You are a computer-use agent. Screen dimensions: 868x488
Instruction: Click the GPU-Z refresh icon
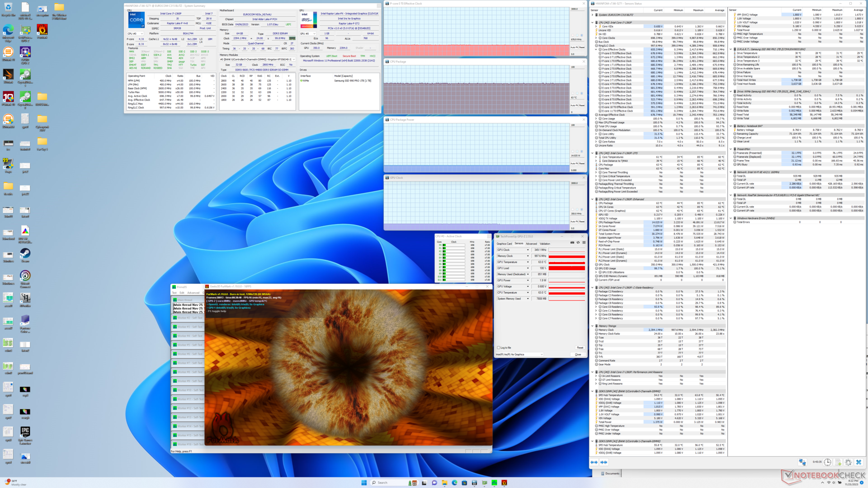pos(578,243)
